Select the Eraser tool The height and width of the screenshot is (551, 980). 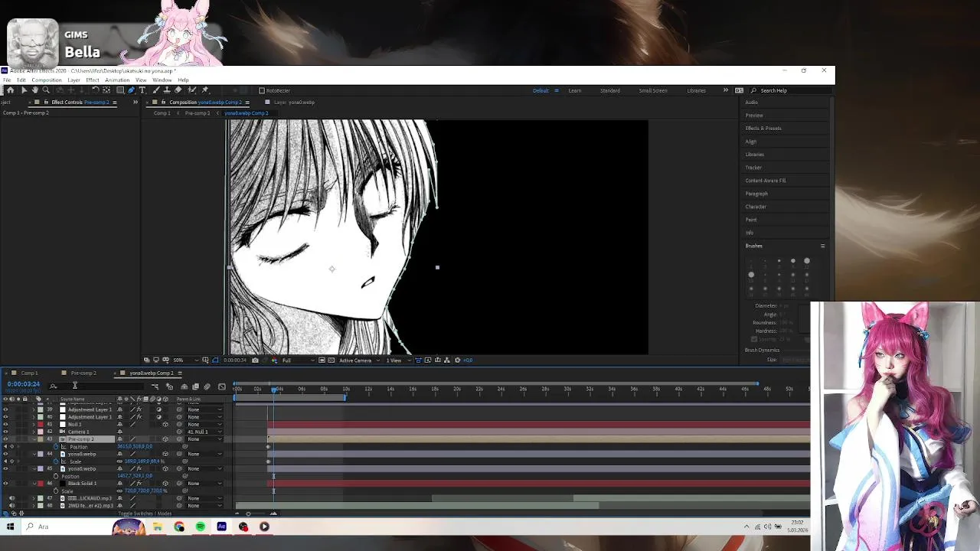178,90
